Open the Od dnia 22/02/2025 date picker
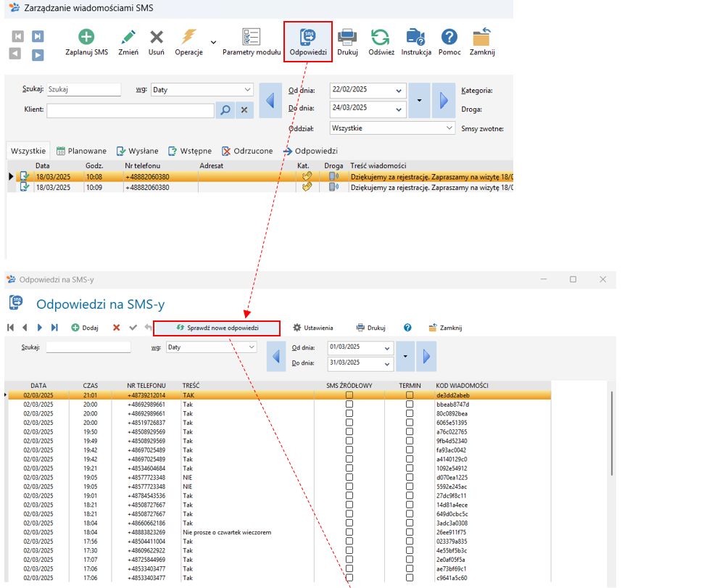Viewport: 709px width, 588px height. (399, 91)
